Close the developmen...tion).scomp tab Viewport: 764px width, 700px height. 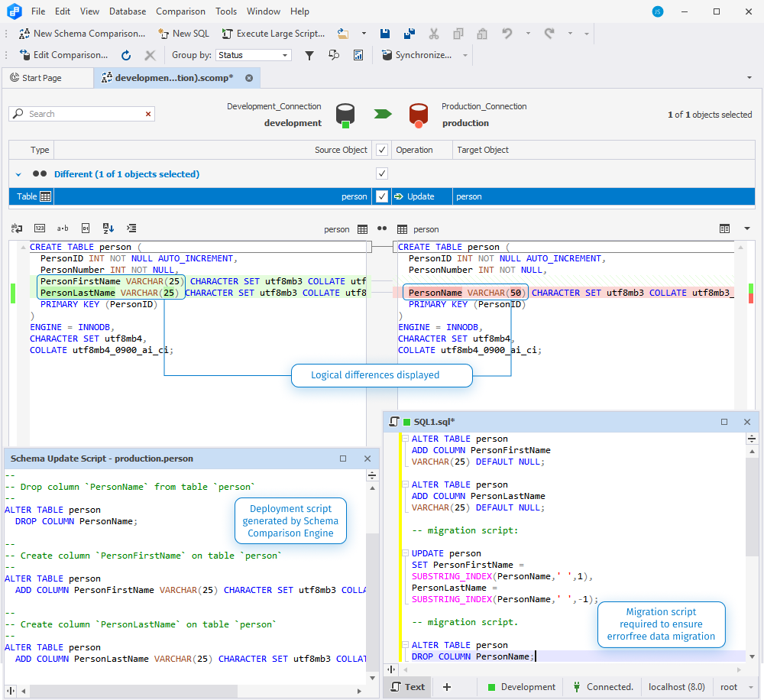[249, 78]
